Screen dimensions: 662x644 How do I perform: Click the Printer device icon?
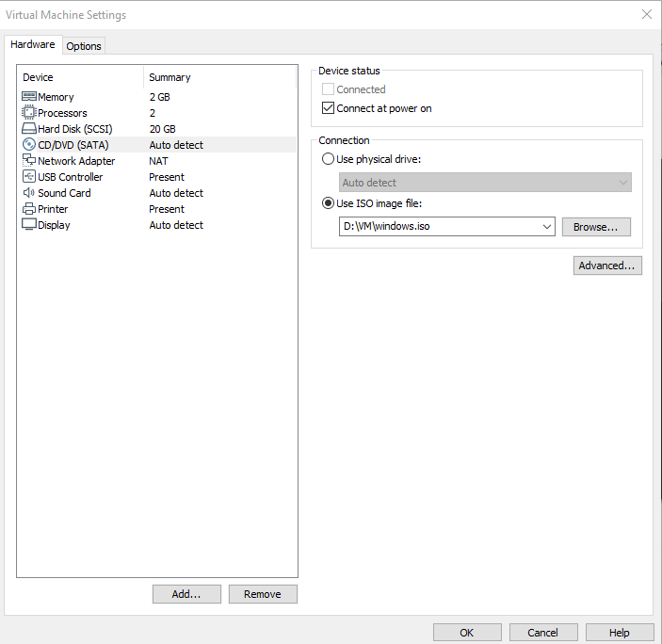29,209
